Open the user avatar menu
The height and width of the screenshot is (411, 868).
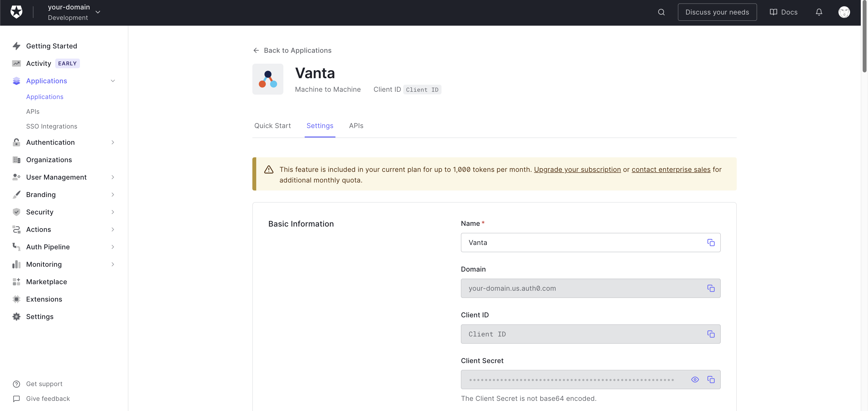844,12
